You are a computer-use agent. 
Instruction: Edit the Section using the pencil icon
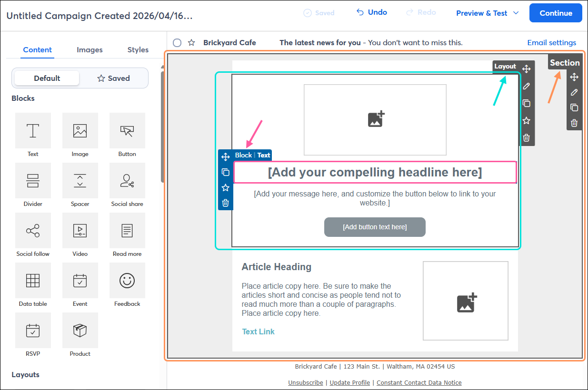coord(574,92)
